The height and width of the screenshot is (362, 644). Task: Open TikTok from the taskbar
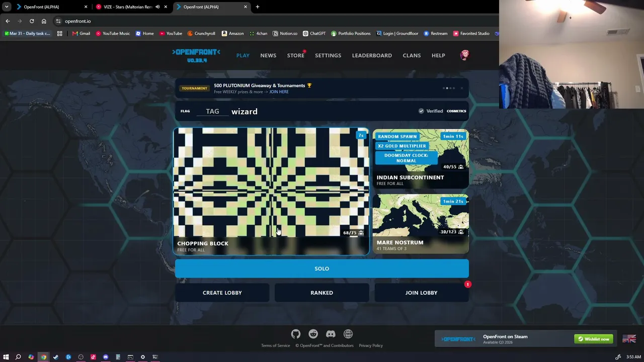(93, 357)
